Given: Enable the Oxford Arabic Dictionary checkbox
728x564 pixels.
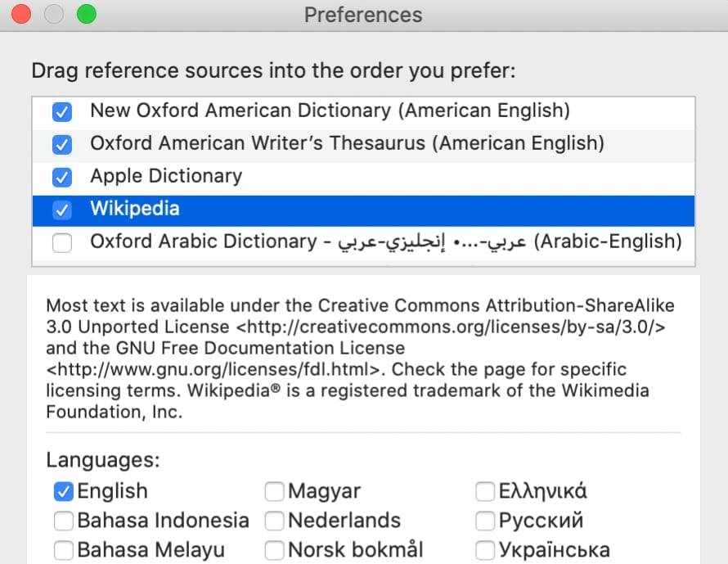Looking at the screenshot, I should click(x=62, y=242).
